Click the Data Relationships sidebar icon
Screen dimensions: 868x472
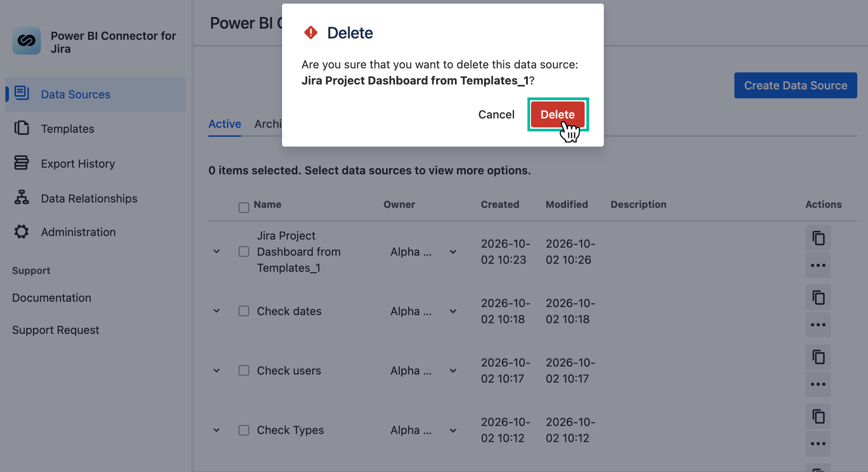pos(21,197)
